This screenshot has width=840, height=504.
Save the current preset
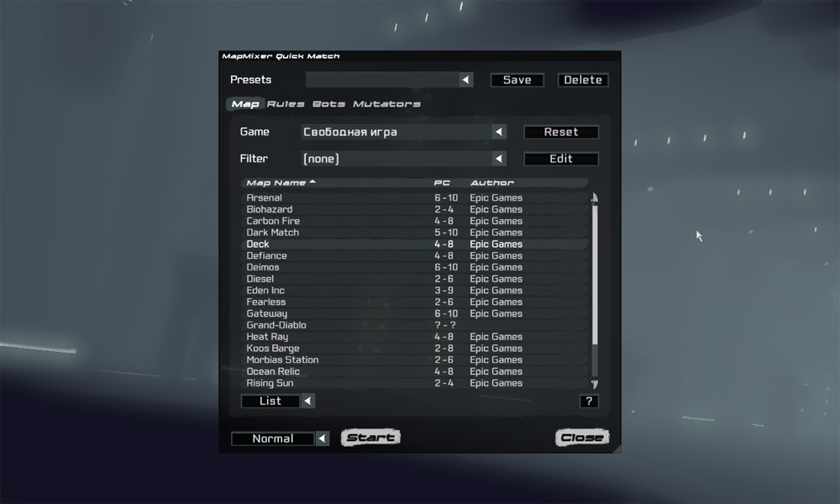(517, 80)
